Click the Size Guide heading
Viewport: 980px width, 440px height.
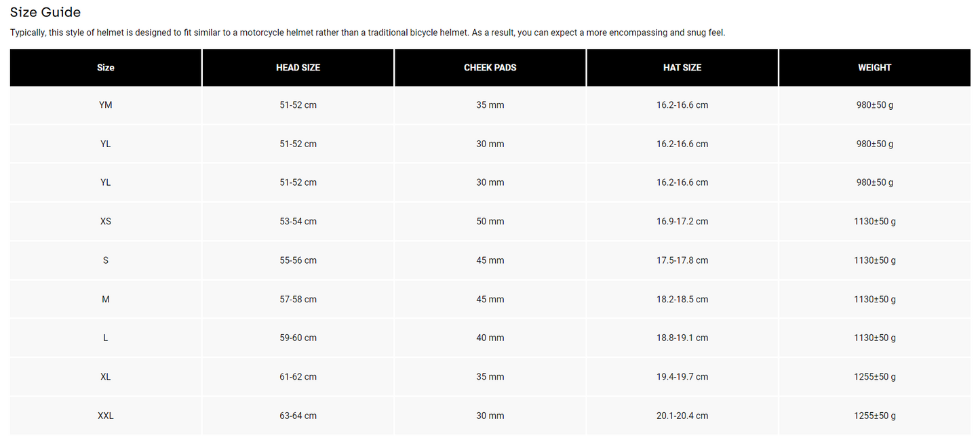coord(45,12)
